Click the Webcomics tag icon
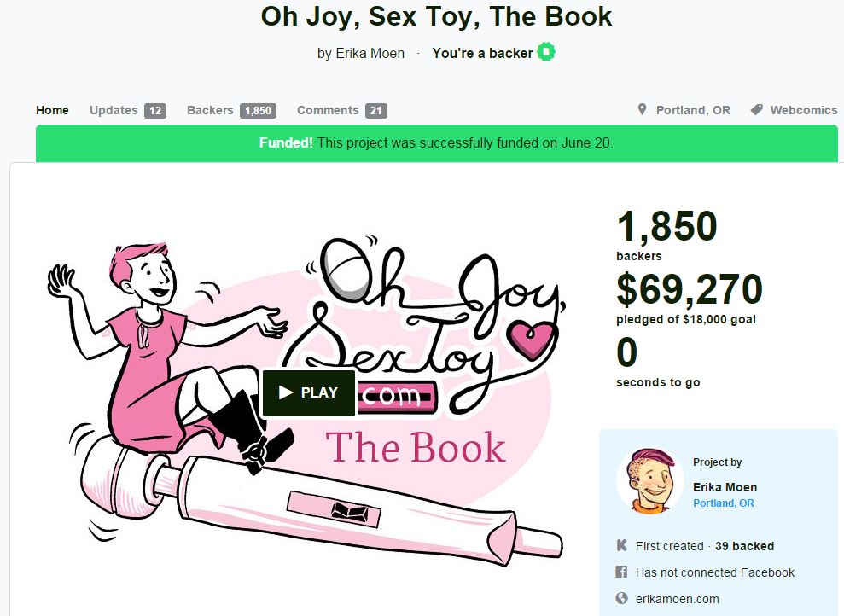 point(756,110)
